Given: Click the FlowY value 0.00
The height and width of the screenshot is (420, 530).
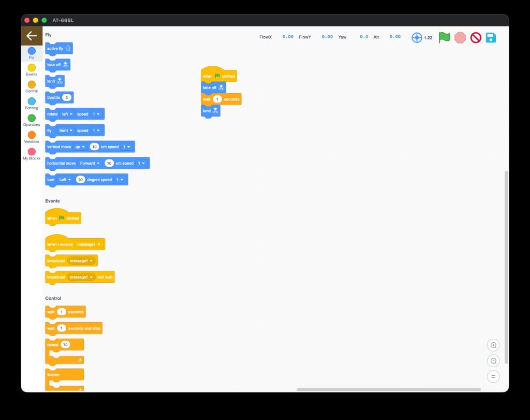Looking at the screenshot, I should 327,37.
